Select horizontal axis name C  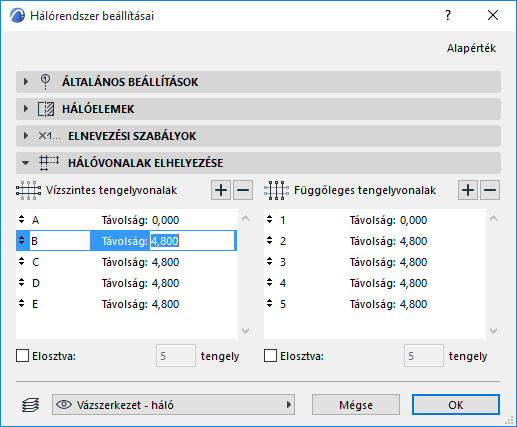(x=35, y=262)
